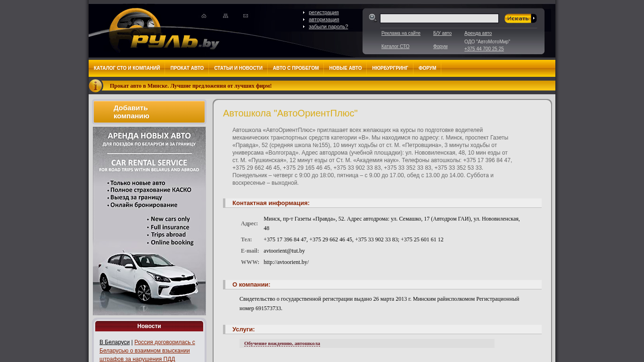Image resolution: width=644 pixels, height=362 pixels.
Task: Click the http://avtoorient.by/ website text
Action: (286, 262)
